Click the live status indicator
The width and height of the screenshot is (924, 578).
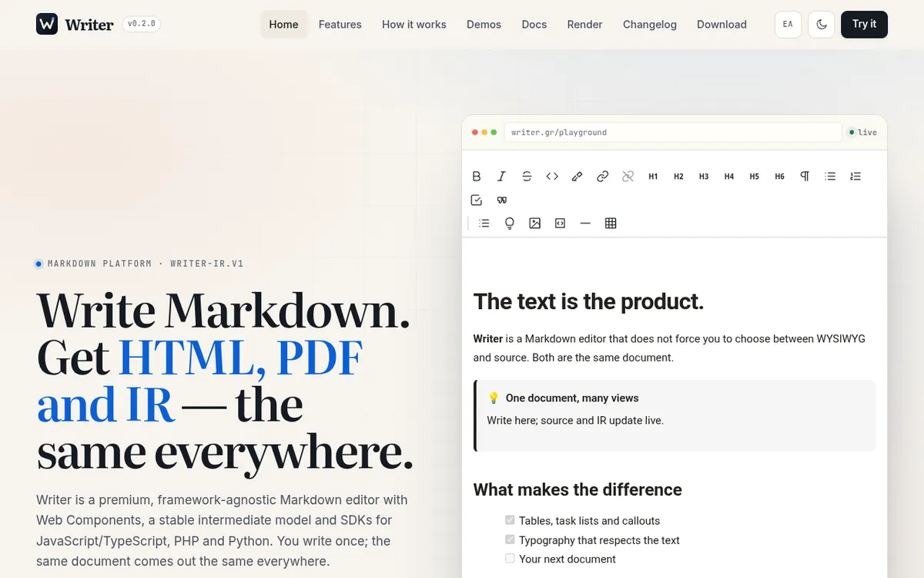coord(862,133)
